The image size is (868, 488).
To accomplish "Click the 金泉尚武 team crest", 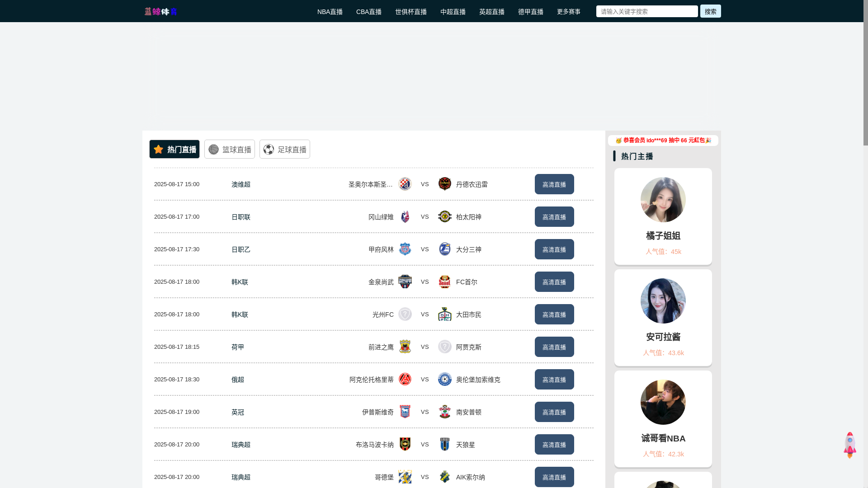I will tap(405, 282).
